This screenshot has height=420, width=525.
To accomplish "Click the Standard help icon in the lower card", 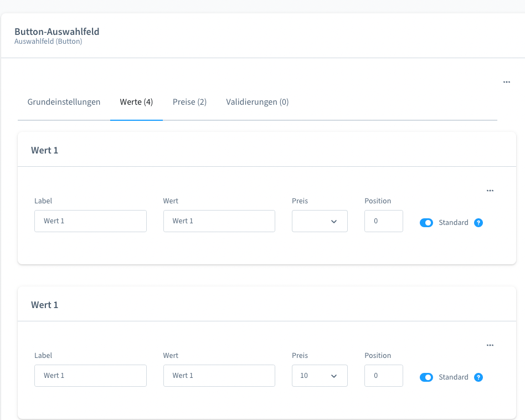I will coord(478,377).
